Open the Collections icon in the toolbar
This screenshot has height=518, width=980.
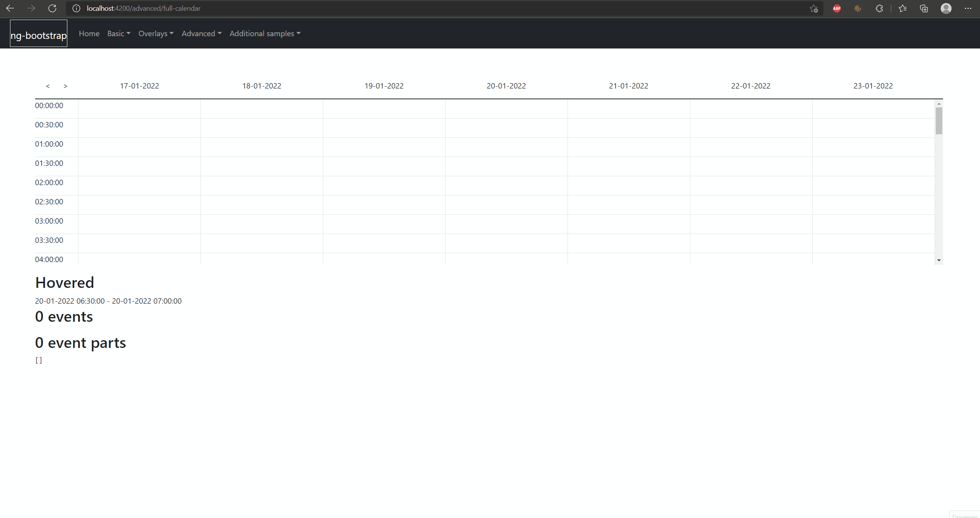(924, 8)
